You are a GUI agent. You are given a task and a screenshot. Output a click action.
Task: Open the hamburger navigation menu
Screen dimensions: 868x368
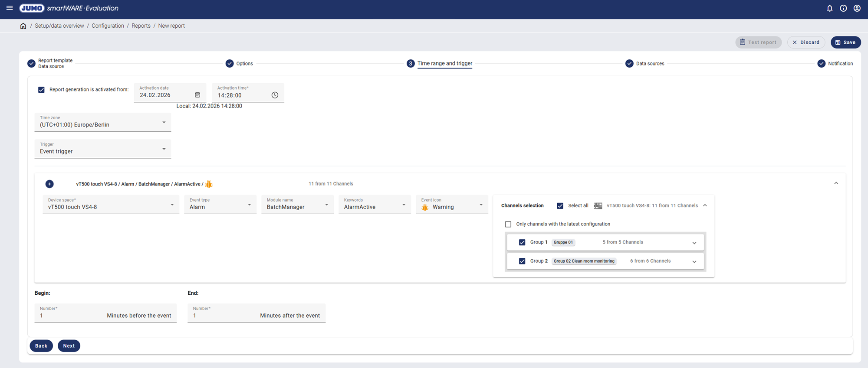pyautogui.click(x=10, y=8)
